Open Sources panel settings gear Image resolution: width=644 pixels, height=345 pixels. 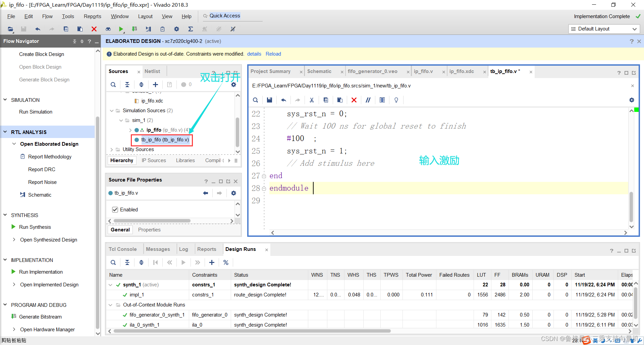pos(234,85)
